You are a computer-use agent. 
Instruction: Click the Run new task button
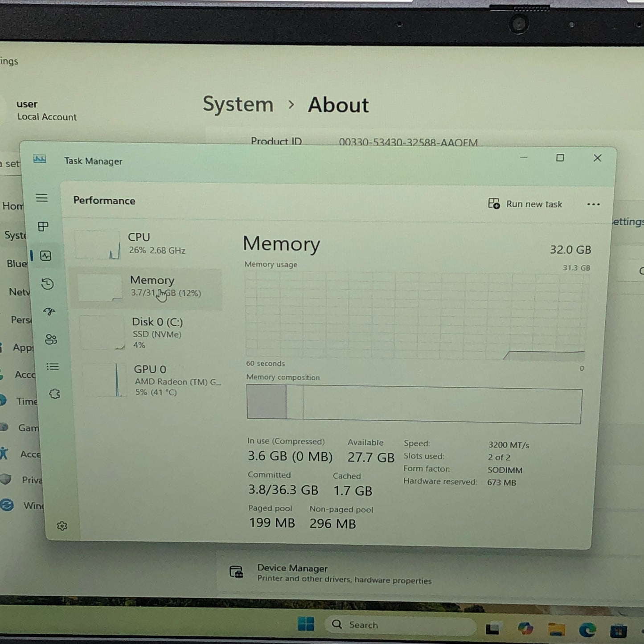(x=525, y=204)
